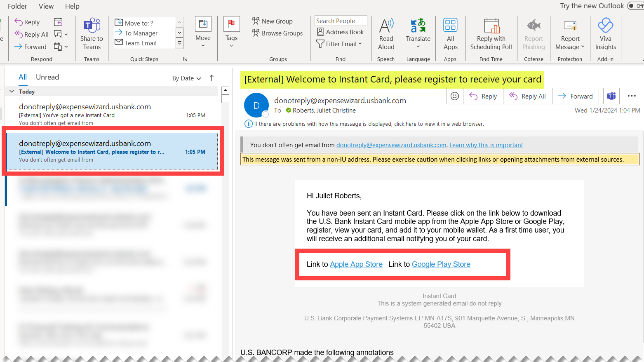Click the recipient Roberts, Juliet Christine
Screen dimensions: 644x362
[324, 110]
